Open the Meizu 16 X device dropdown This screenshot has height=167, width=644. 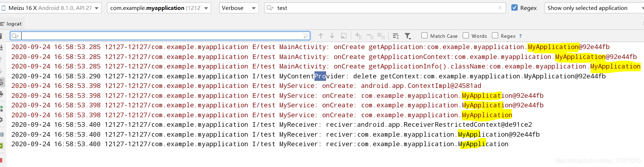coord(51,8)
